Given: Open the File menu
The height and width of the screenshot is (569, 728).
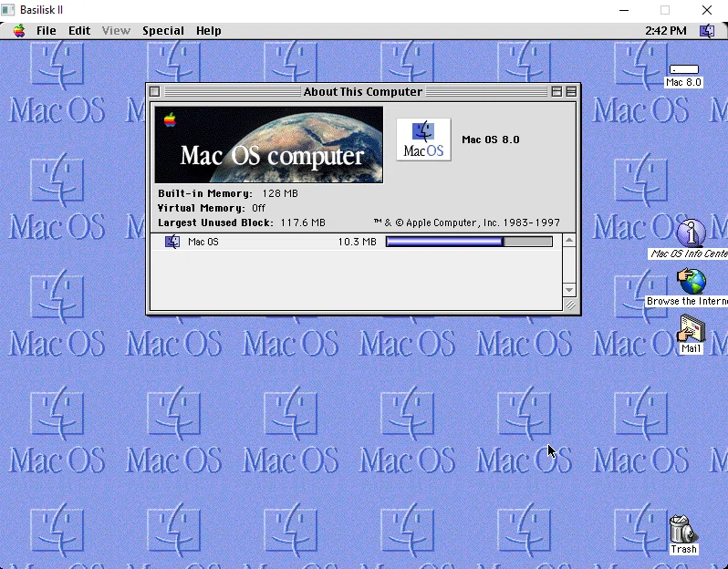Looking at the screenshot, I should [46, 31].
